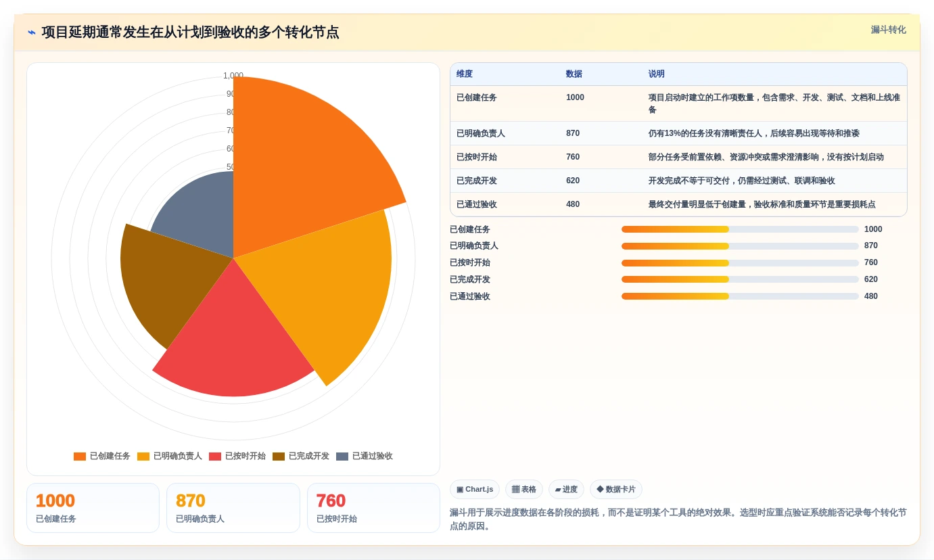
Task: Open the 1000 已创建任务 data card
Action: pos(93,508)
